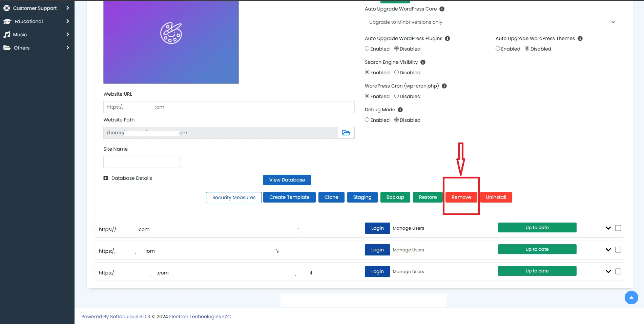This screenshot has width=644, height=324.
Task: Enable Debug Mode radio button
Action: pos(367,119)
